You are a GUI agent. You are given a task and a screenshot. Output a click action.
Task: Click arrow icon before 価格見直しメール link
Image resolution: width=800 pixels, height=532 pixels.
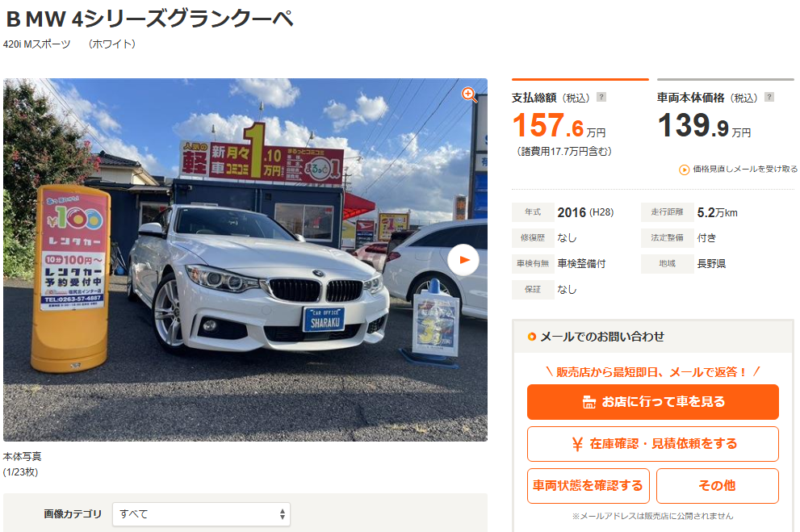coord(685,170)
